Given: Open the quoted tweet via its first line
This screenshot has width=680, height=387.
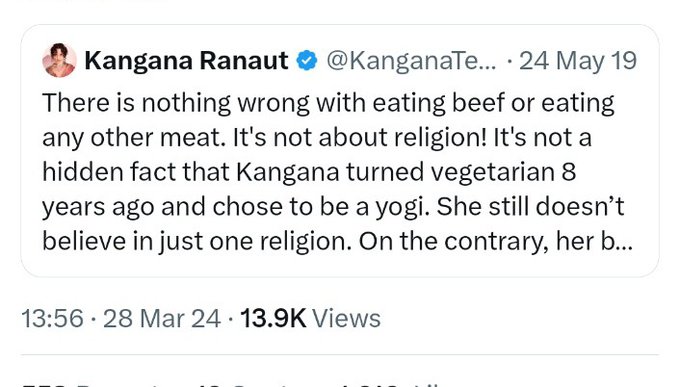Looking at the screenshot, I should click(x=328, y=103).
